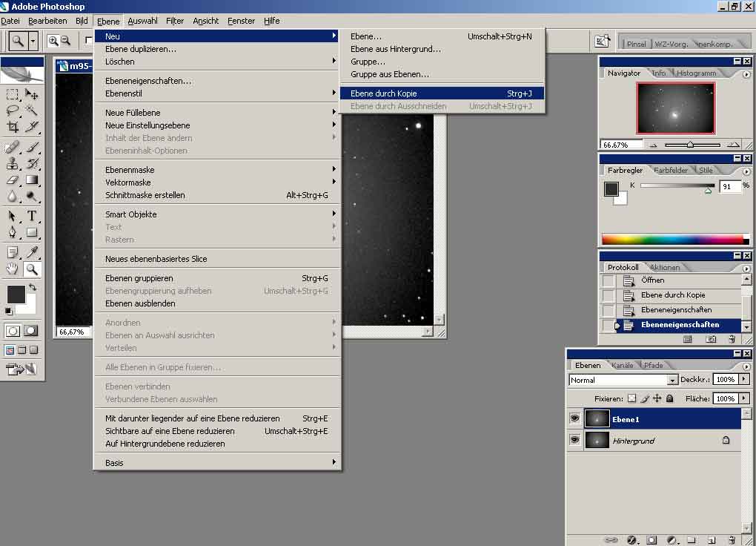This screenshot has height=546, width=756.
Task: Add layer mask from Layers panel bottom
Action: 651,540
